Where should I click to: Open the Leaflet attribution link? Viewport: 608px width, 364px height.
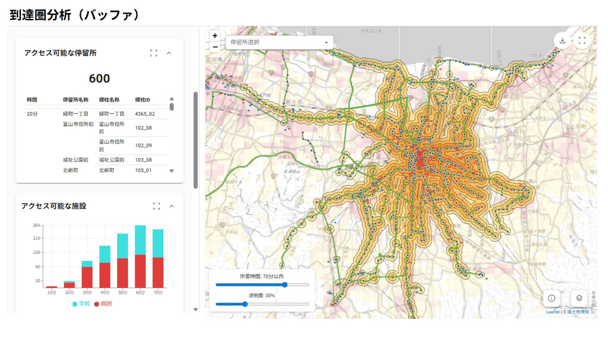pyautogui.click(x=553, y=312)
